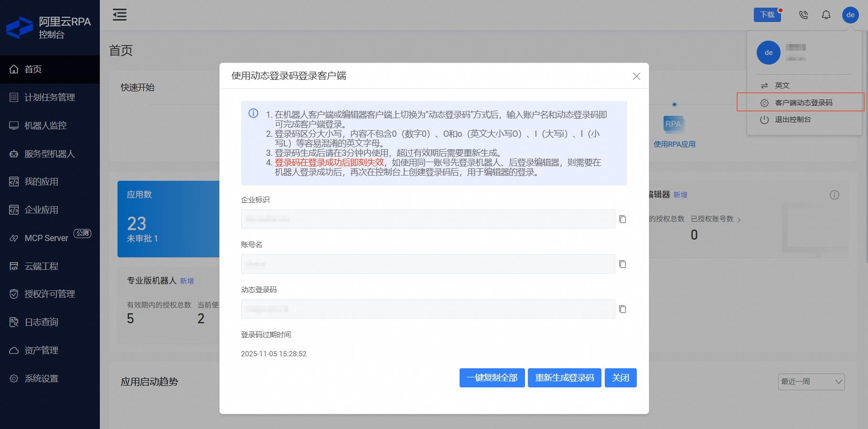Open the 最近一周 period dropdown
Image resolution: width=868 pixels, height=429 pixels.
click(x=811, y=382)
